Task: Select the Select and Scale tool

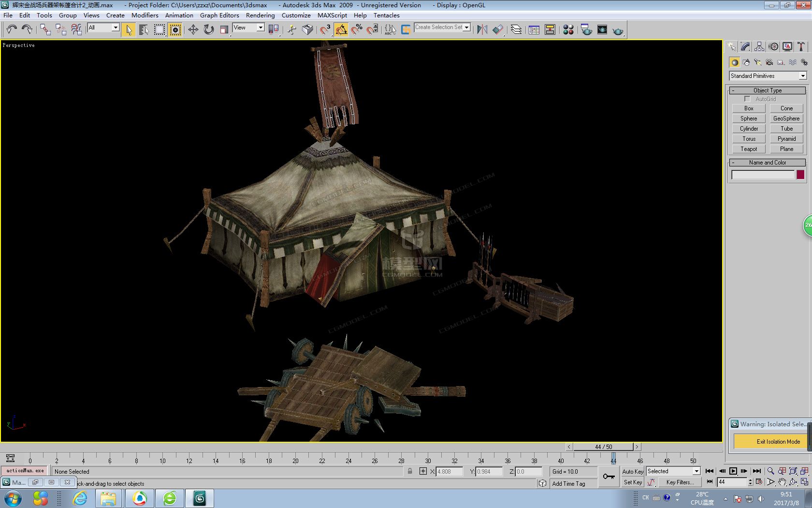Action: [224, 30]
